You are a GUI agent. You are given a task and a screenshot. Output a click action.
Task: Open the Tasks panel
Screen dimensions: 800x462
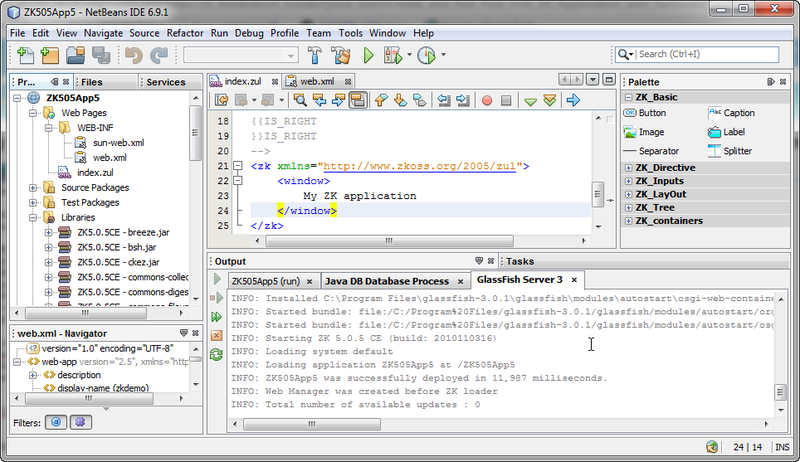pos(520,261)
